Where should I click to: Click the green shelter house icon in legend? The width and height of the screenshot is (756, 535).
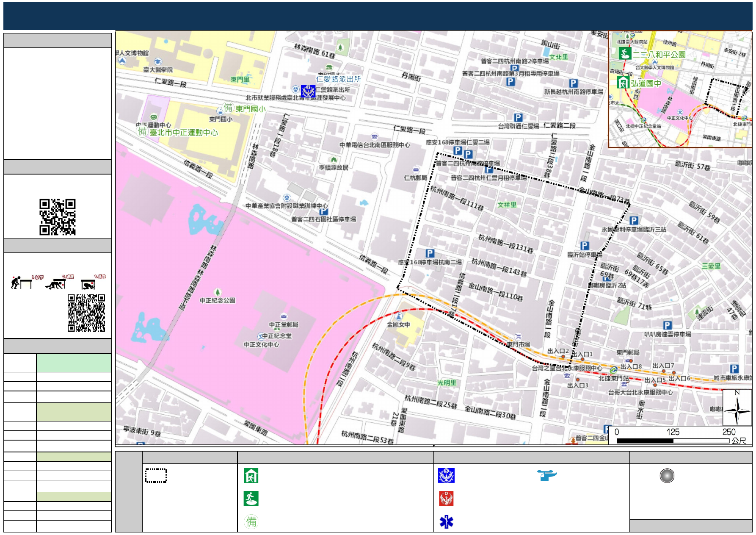[x=251, y=476]
